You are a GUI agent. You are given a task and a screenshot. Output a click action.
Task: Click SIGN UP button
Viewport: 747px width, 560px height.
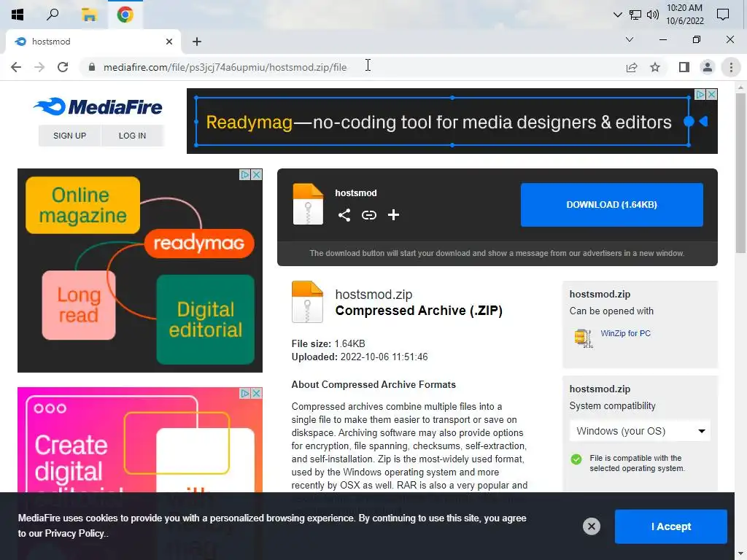pyautogui.click(x=69, y=136)
